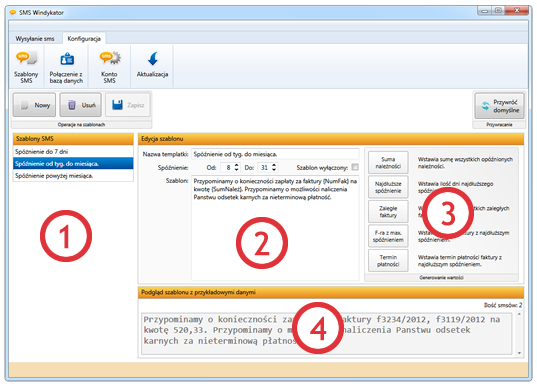The image size is (537, 387).
Task: Click the Nazwa templatki input field
Action: coord(275,154)
